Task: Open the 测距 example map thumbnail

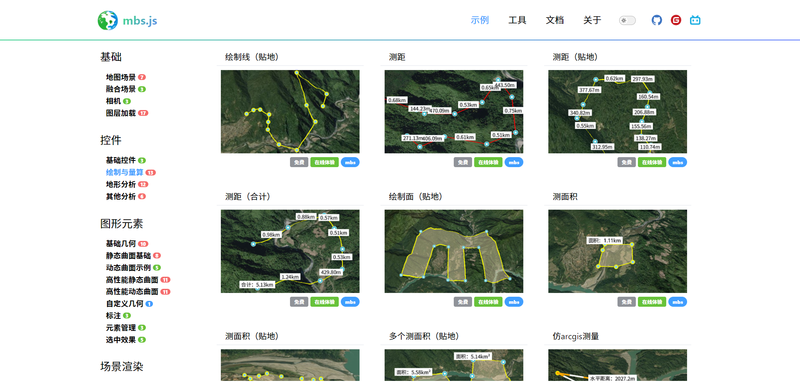Action: click(454, 112)
